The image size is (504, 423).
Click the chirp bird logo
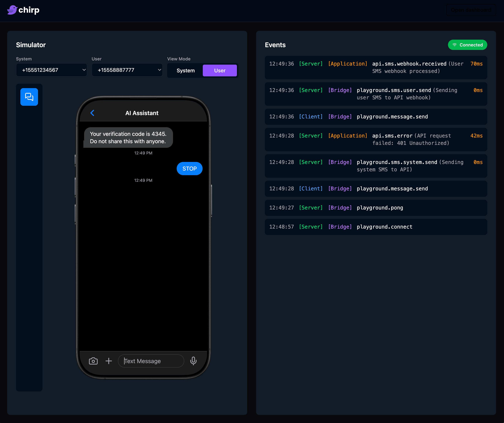click(12, 10)
